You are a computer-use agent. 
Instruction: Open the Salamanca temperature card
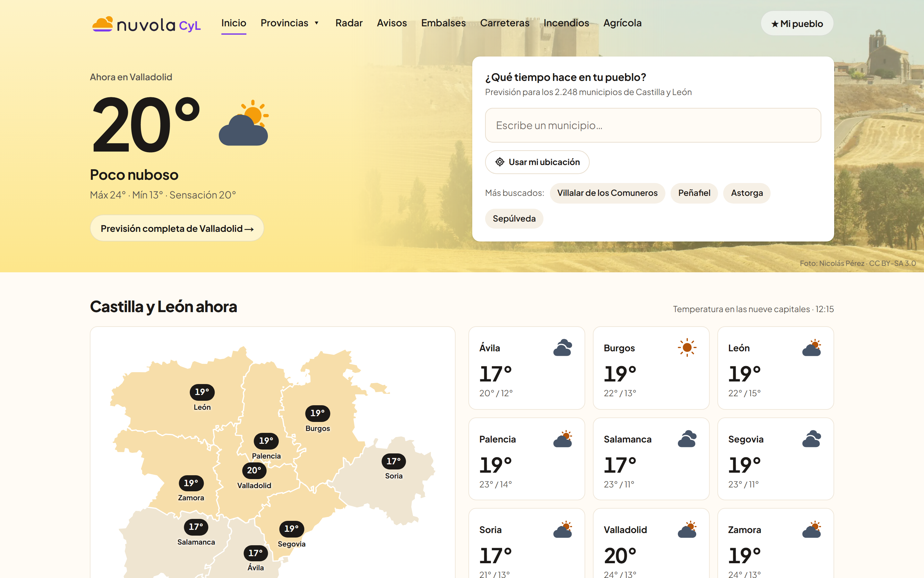point(651,459)
